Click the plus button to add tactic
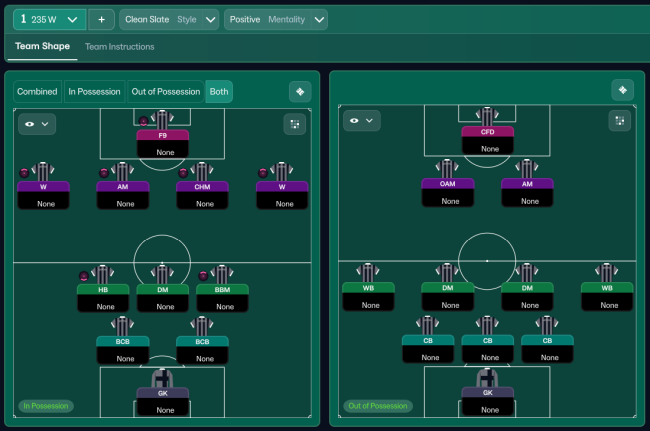 click(x=101, y=19)
